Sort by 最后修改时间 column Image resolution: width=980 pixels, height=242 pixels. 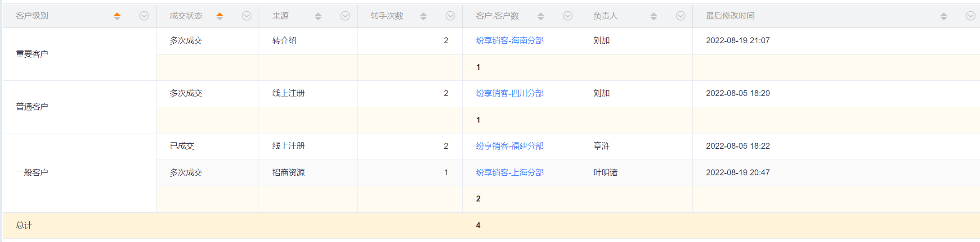coord(944,16)
